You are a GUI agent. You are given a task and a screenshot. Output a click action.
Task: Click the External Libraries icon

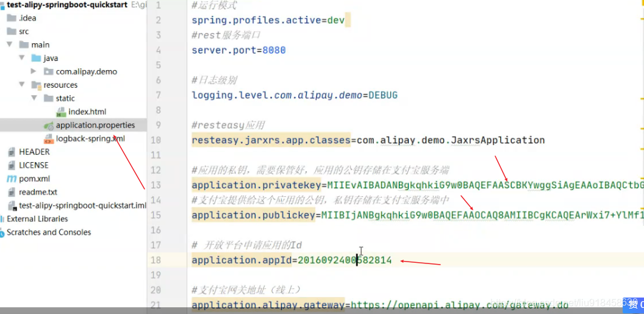click(2, 219)
